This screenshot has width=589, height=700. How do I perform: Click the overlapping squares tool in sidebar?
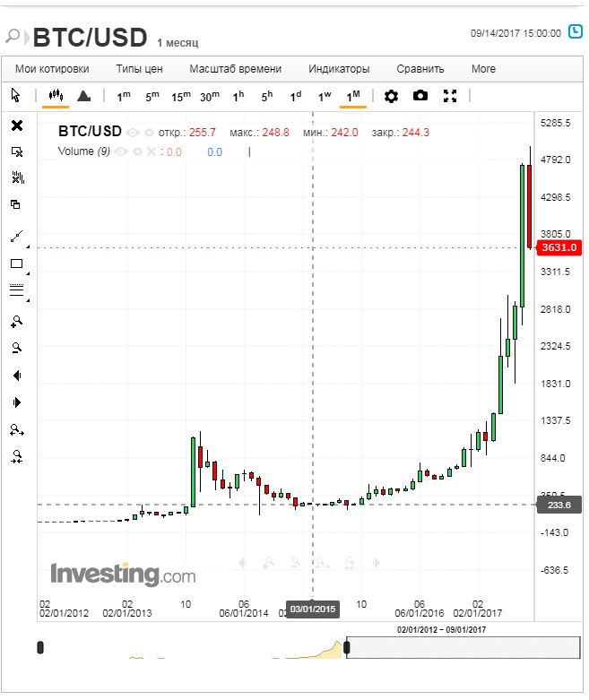[15, 204]
